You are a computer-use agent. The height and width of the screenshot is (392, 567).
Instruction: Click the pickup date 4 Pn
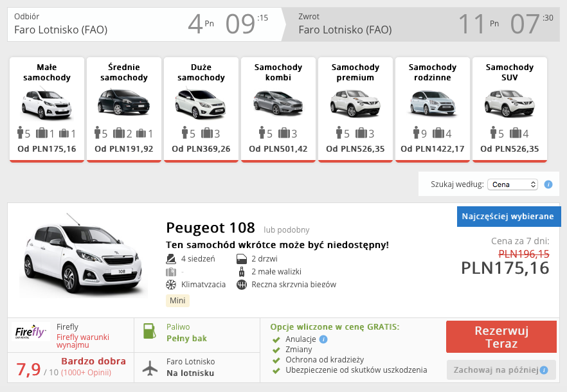201,24
